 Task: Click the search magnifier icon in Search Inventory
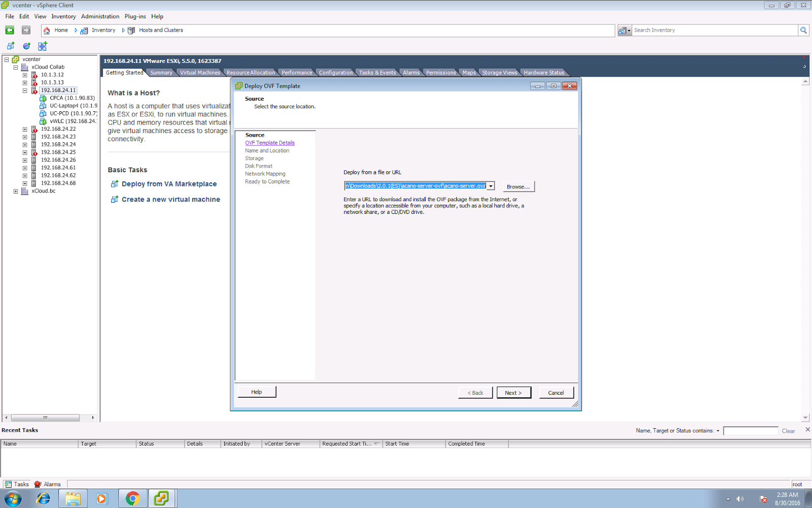point(803,30)
